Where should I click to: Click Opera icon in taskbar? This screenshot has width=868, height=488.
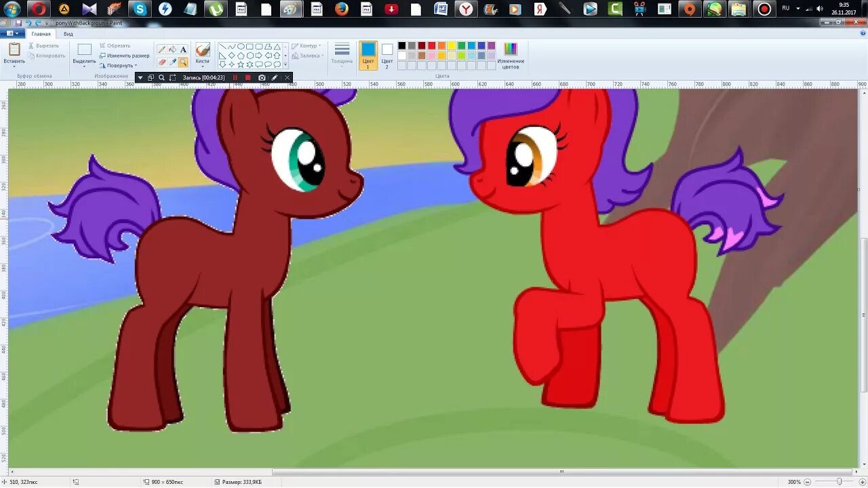coord(38,9)
